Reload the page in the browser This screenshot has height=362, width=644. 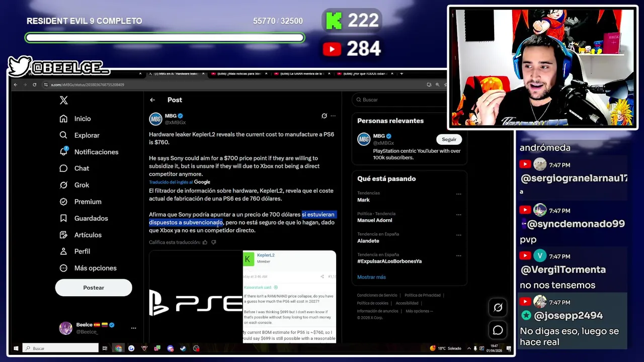click(34, 84)
